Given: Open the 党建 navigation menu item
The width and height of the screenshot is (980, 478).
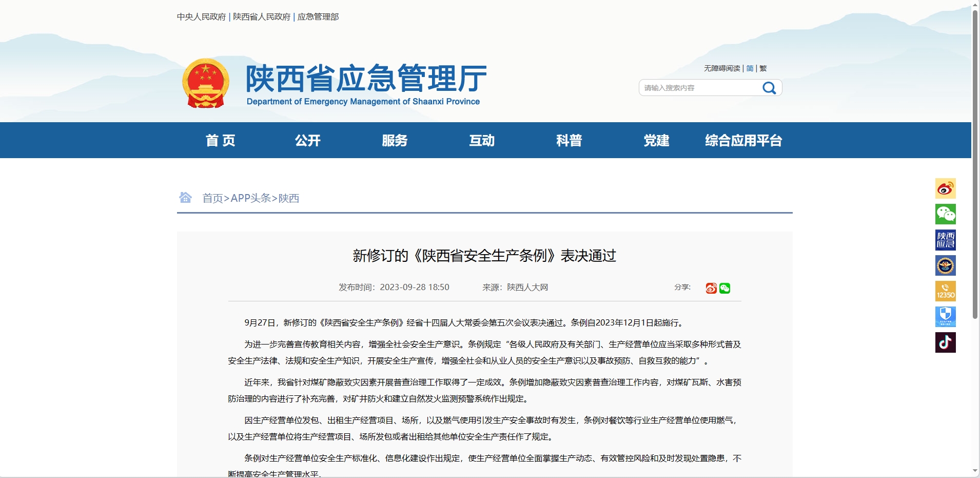Looking at the screenshot, I should [656, 140].
